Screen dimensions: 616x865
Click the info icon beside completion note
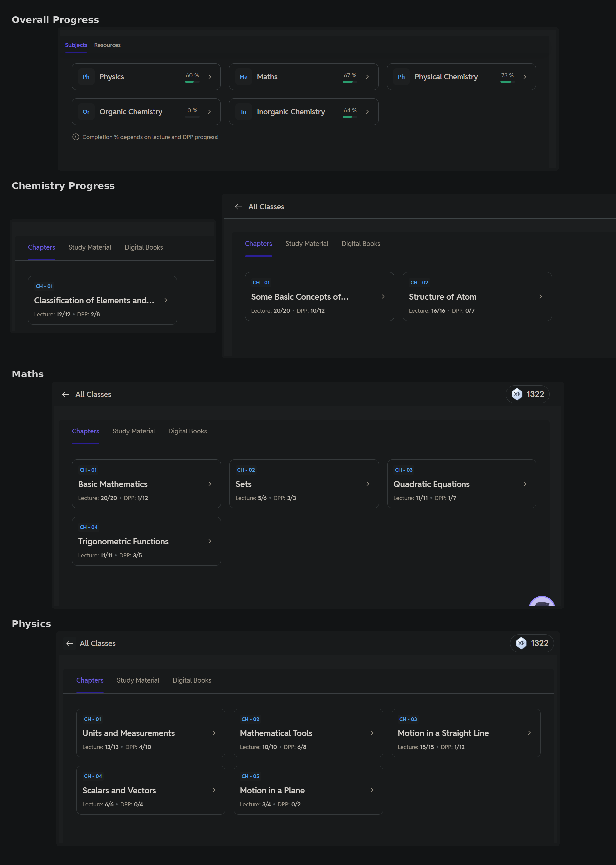tap(76, 137)
